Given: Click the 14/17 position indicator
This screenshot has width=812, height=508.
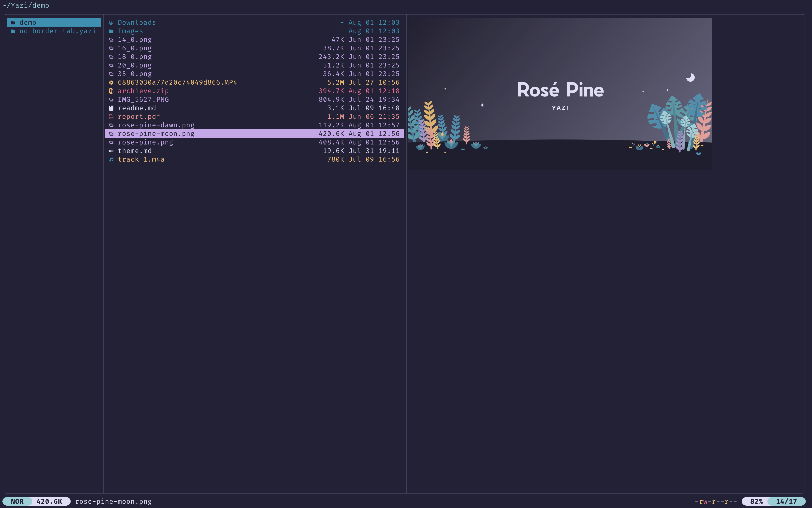Looking at the screenshot, I should tap(786, 501).
